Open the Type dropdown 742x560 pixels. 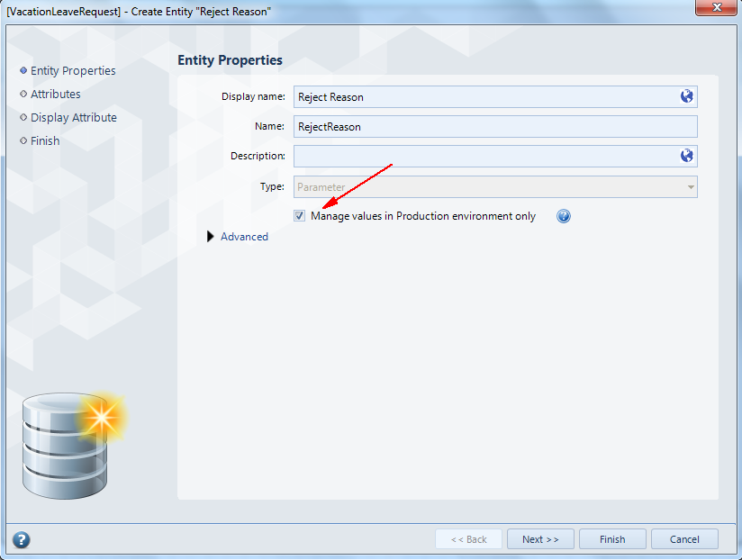pyautogui.click(x=495, y=187)
